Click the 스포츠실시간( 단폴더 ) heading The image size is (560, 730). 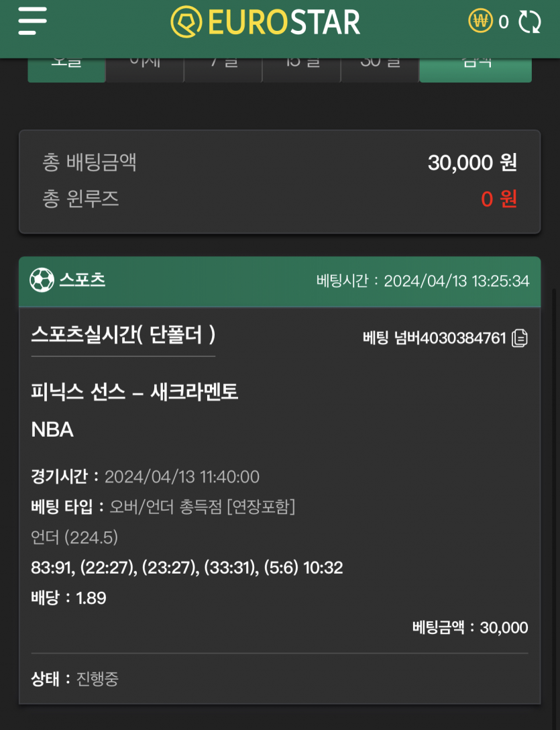click(123, 335)
